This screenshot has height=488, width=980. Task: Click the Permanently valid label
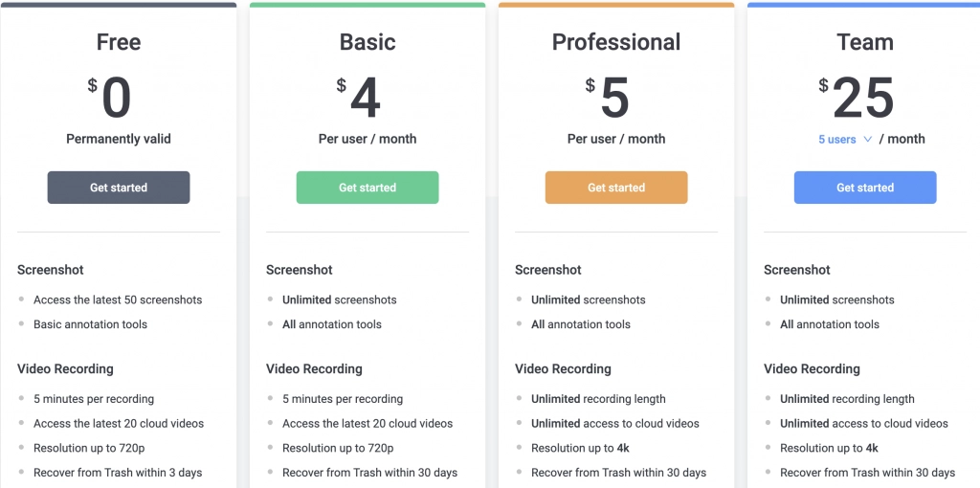click(x=119, y=139)
